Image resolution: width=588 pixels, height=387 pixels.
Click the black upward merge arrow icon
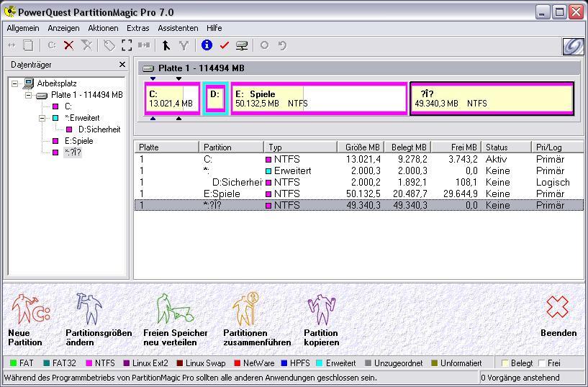click(166, 45)
